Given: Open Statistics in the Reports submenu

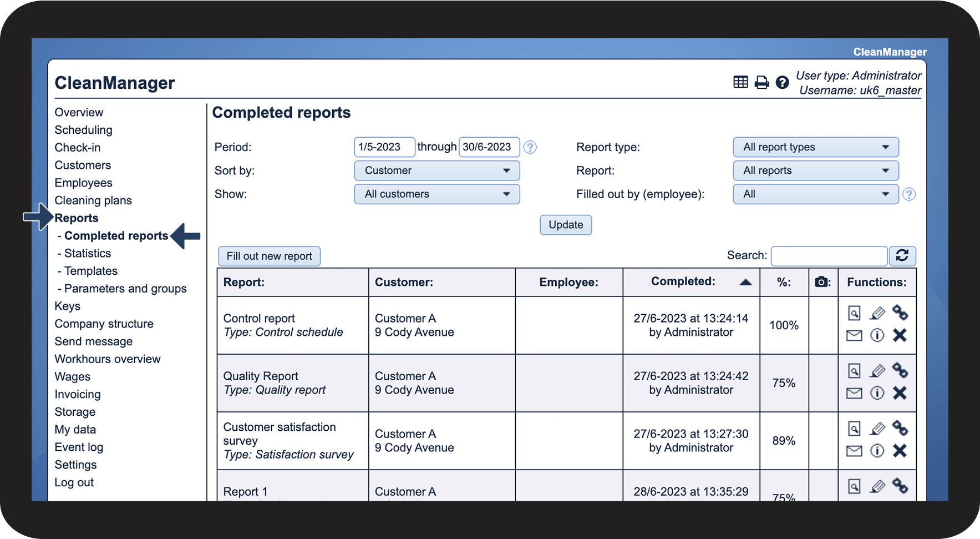Looking at the screenshot, I should click(88, 253).
